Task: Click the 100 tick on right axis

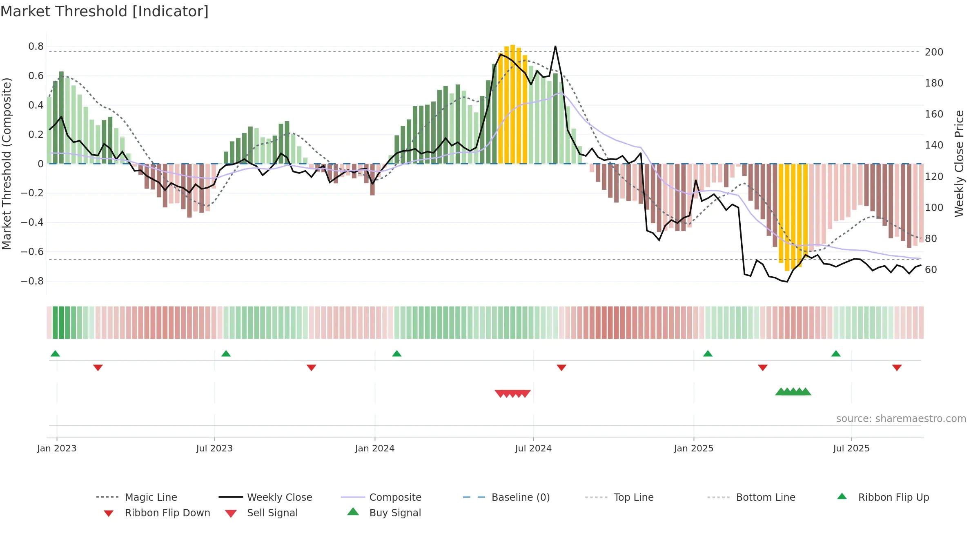Action: 934,208
